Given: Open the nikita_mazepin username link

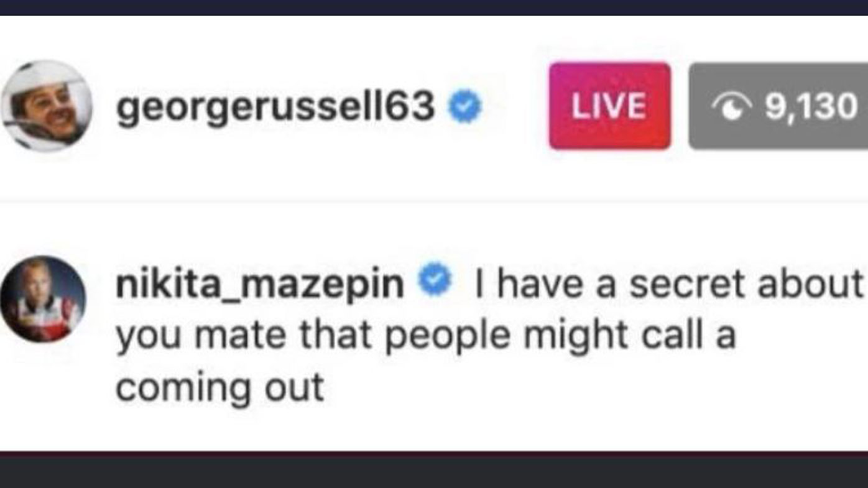Looking at the screenshot, I should pyautogui.click(x=259, y=285).
